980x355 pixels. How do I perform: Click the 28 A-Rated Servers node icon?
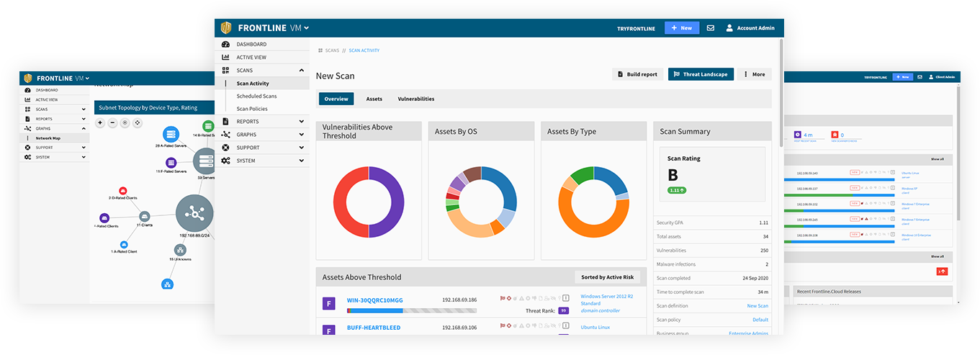[171, 134]
